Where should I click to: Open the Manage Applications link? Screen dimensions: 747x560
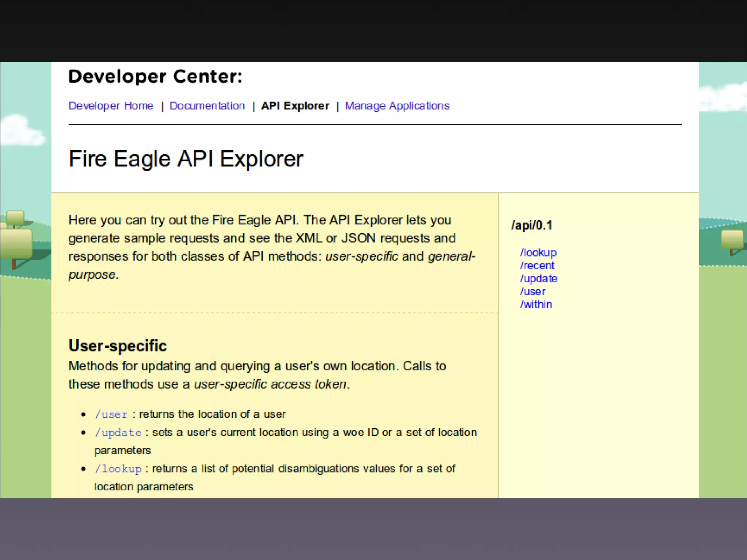coord(397,106)
